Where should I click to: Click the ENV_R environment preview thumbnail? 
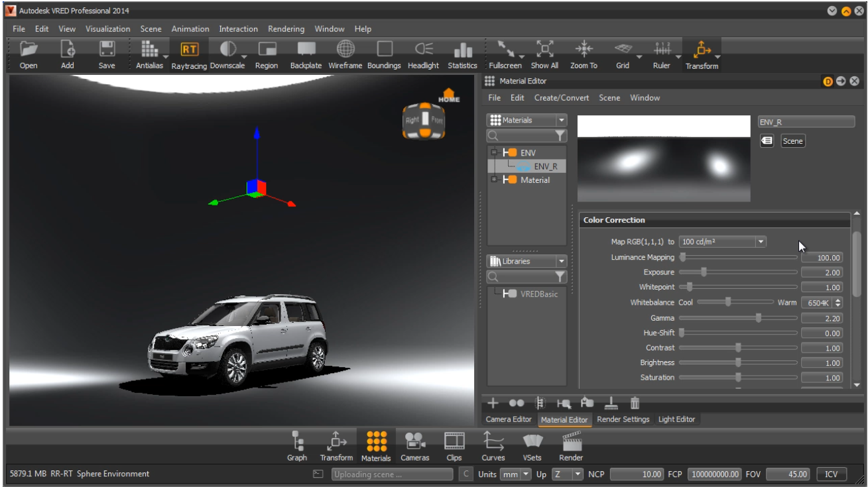click(x=664, y=158)
